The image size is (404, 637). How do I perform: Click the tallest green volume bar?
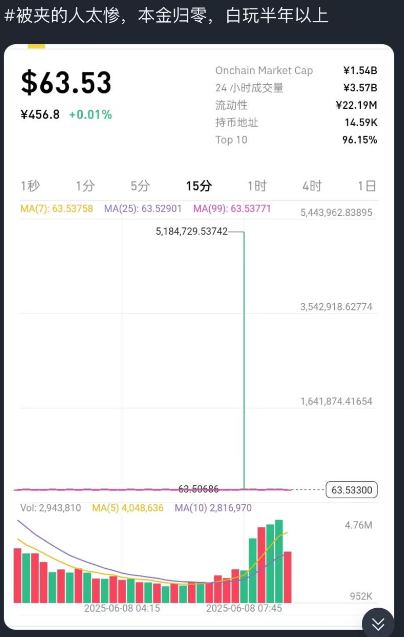[x=279, y=561]
